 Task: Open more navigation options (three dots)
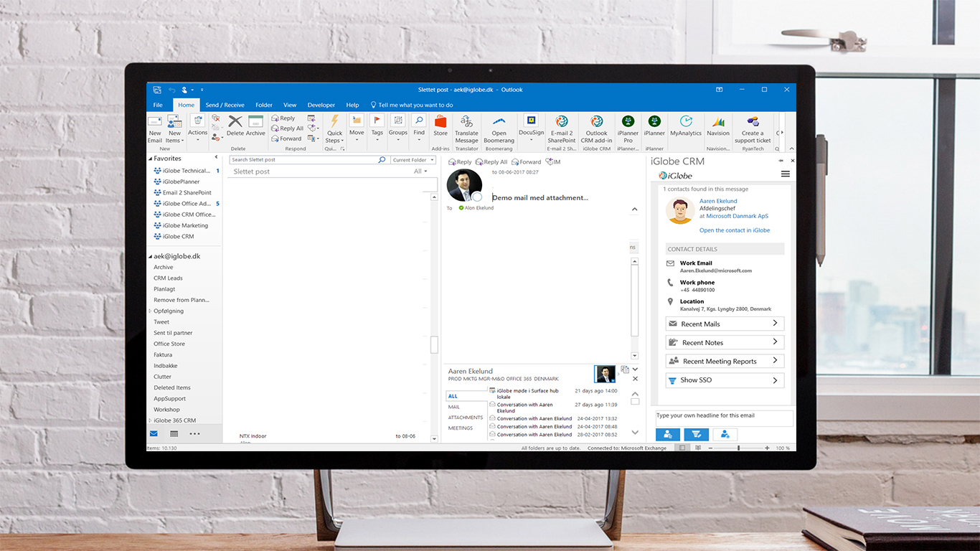point(194,433)
